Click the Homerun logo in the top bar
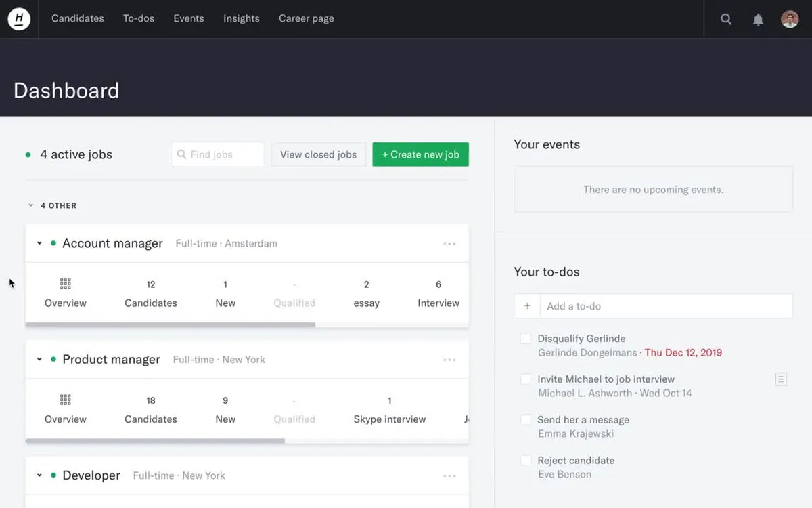The height and width of the screenshot is (508, 812). 19,19
